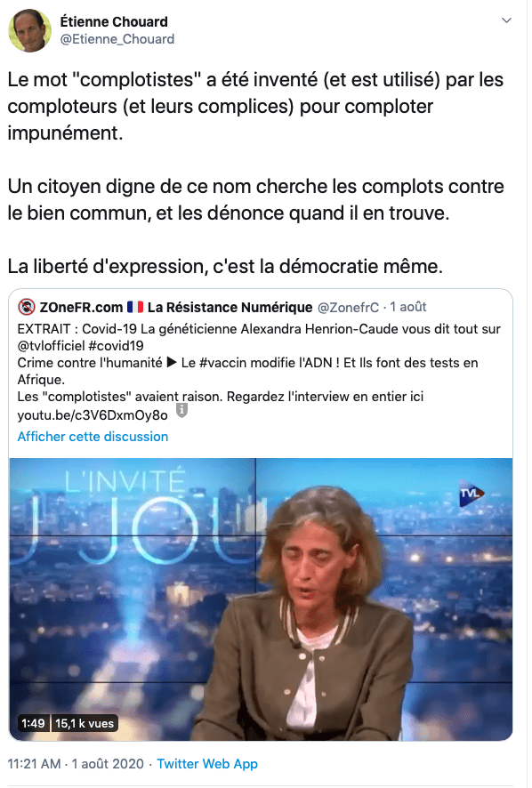Open the youtu.be/c3V6DxmOy8o link

92,415
